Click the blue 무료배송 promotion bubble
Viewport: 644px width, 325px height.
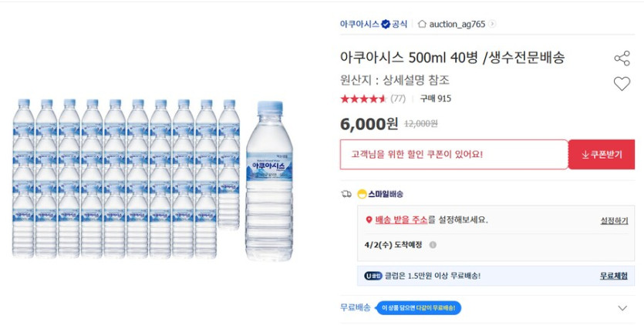(418, 308)
